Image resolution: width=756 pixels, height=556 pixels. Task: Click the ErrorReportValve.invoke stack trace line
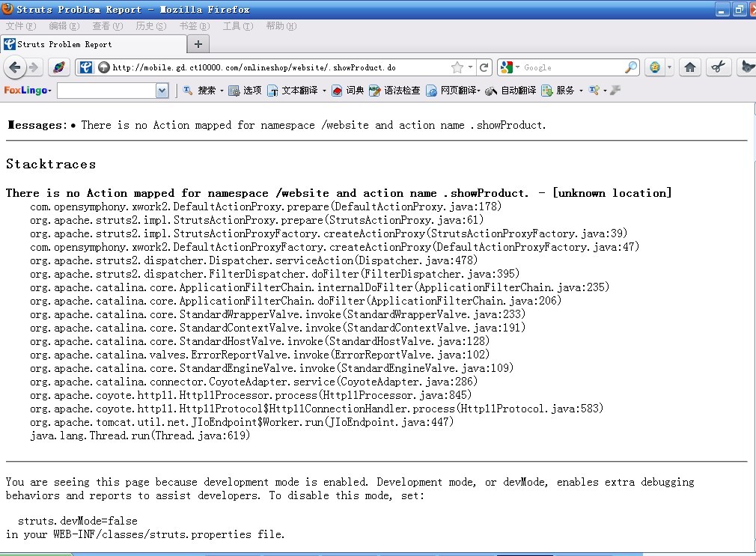tap(260, 355)
